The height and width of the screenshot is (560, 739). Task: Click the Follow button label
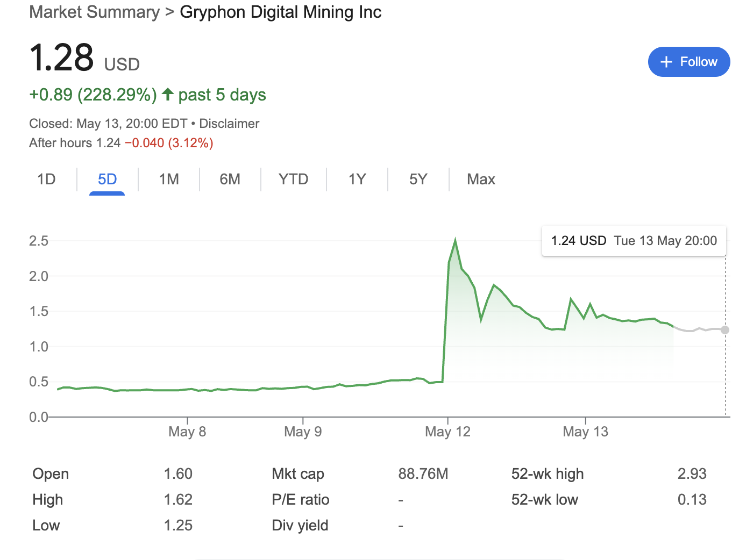[x=698, y=62]
